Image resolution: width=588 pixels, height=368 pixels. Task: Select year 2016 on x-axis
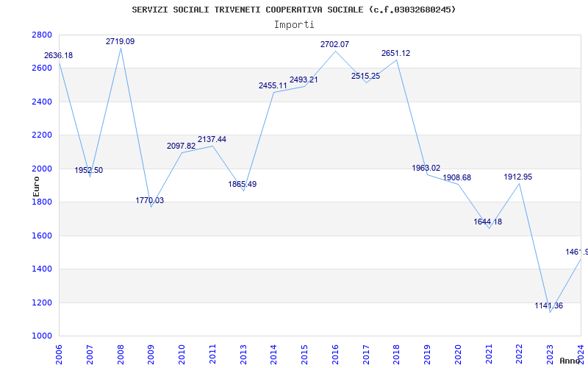pos(335,355)
